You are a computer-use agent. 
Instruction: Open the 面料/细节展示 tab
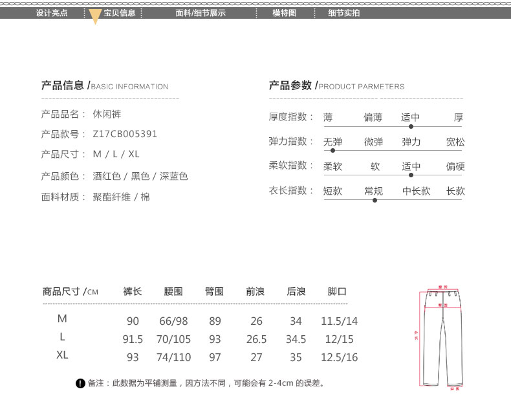click(201, 13)
